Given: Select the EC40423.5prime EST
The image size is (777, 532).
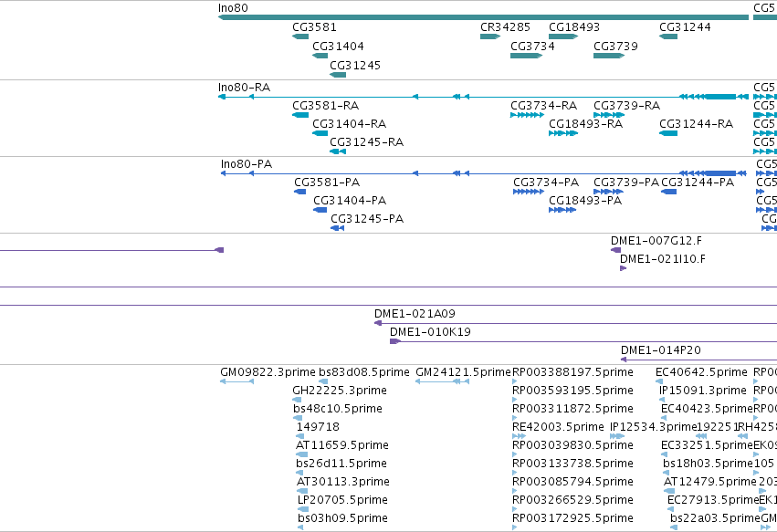Looking at the screenshot, I should tap(664, 418).
